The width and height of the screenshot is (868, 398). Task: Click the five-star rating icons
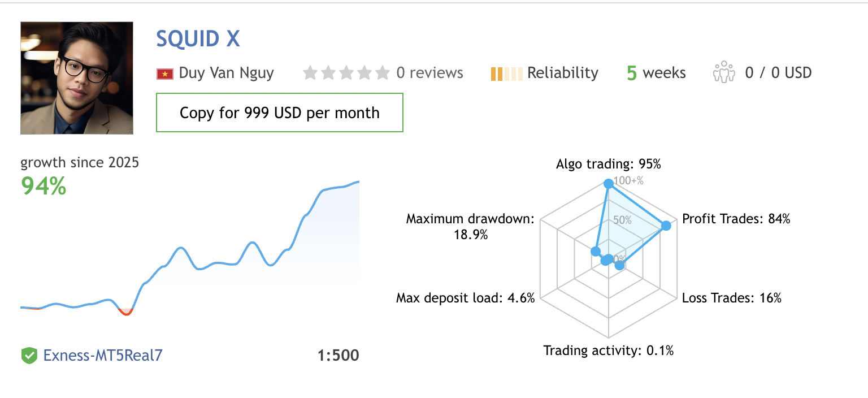[346, 73]
